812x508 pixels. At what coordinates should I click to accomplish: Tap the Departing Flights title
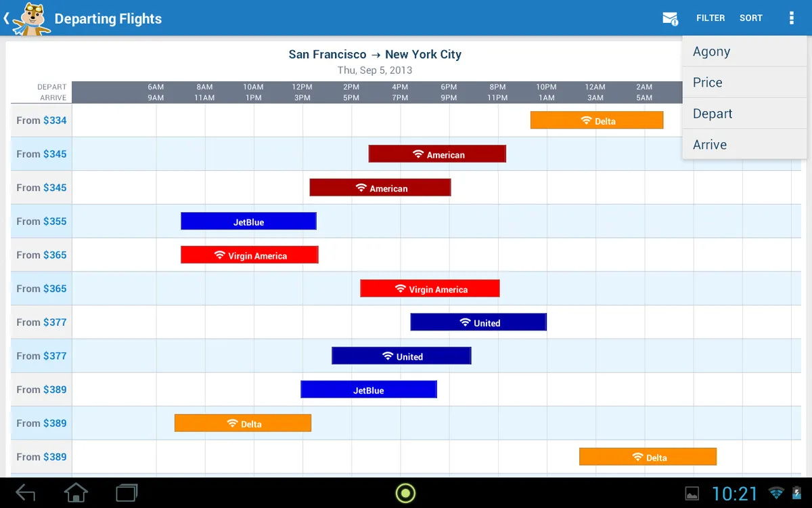pos(108,19)
